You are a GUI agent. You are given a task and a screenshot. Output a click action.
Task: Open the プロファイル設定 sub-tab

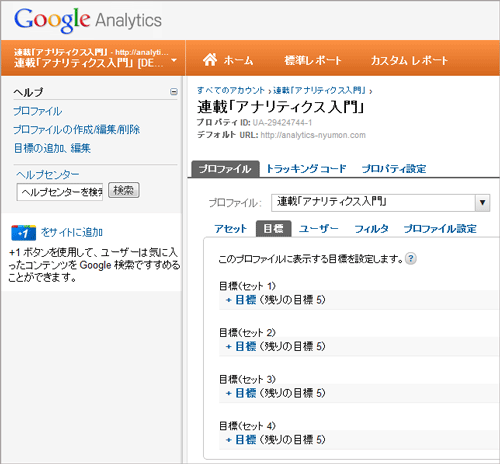click(x=440, y=229)
